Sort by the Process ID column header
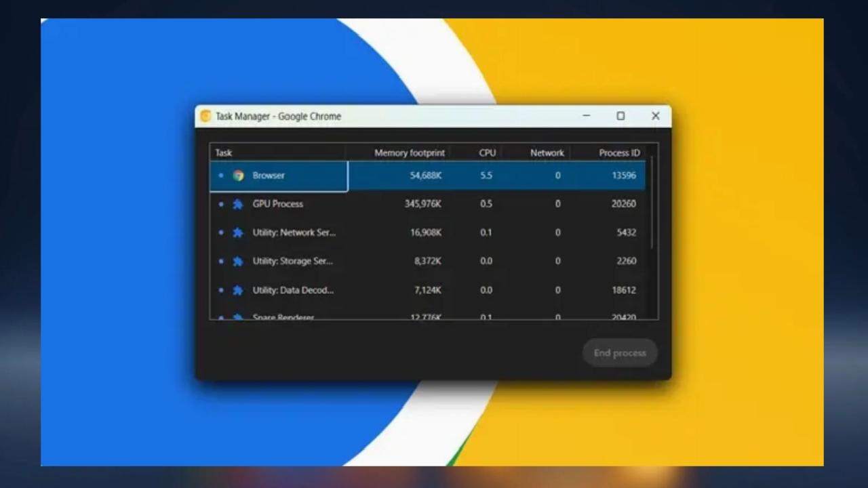 click(x=619, y=152)
